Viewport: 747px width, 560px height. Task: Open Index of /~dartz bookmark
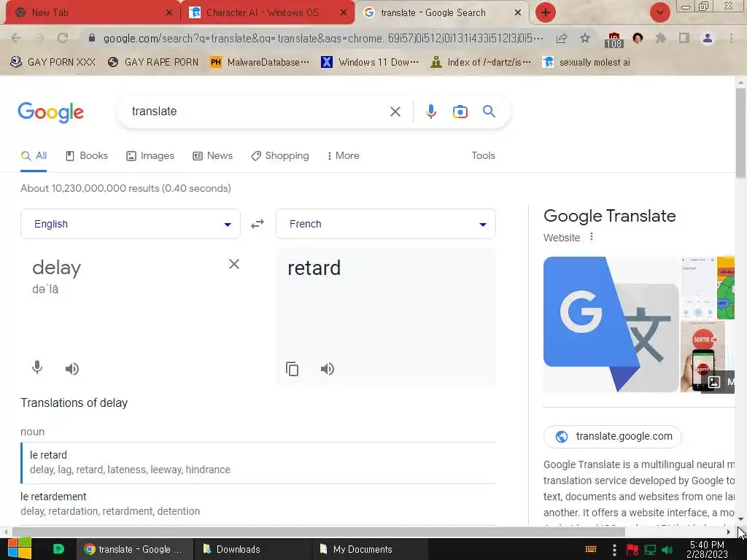point(481,63)
